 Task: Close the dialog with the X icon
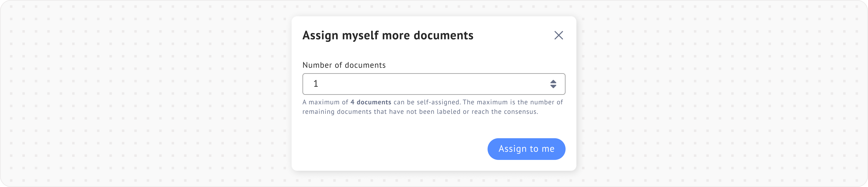click(558, 35)
